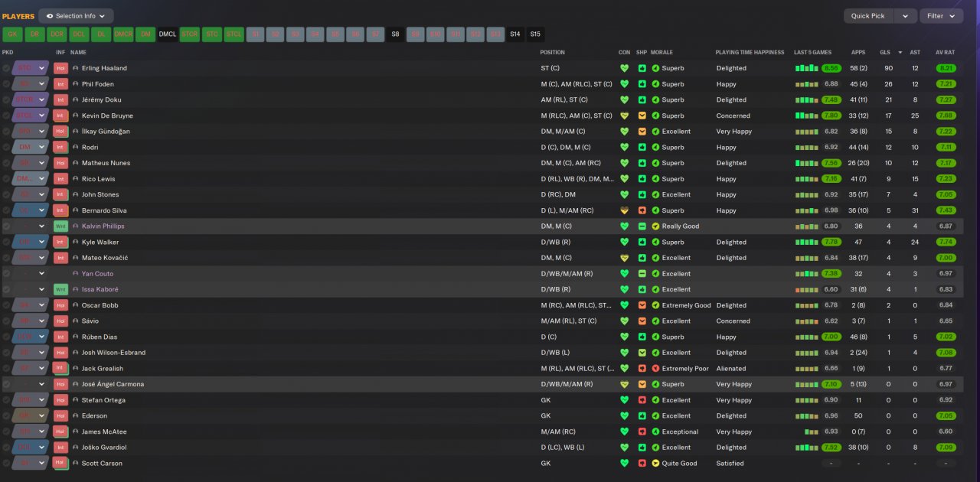Select the GK position slot
Screen dimensions: 980x482
click(12, 34)
